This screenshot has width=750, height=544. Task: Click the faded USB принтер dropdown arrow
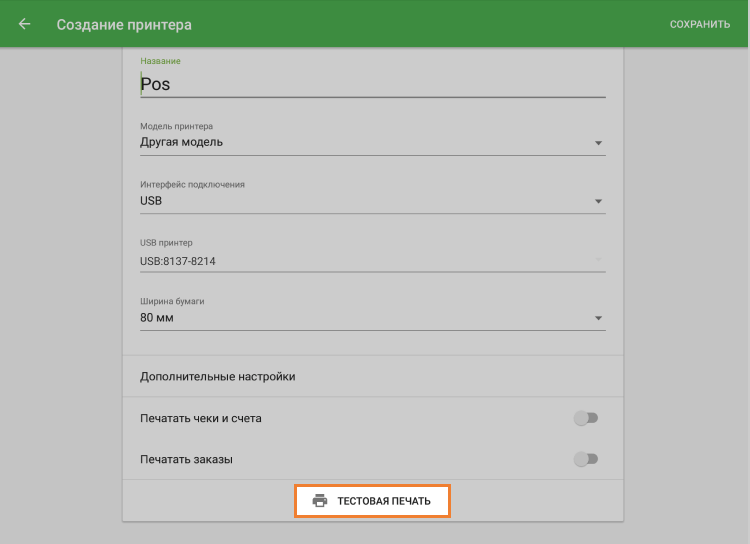click(x=598, y=260)
